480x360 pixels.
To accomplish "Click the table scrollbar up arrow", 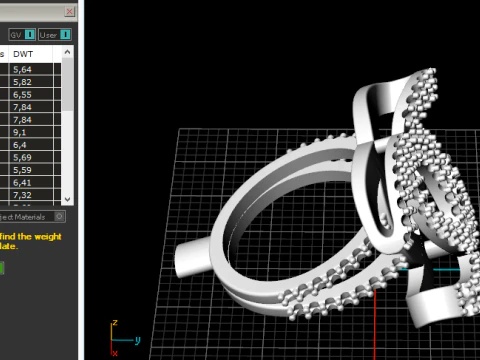I will (68, 52).
